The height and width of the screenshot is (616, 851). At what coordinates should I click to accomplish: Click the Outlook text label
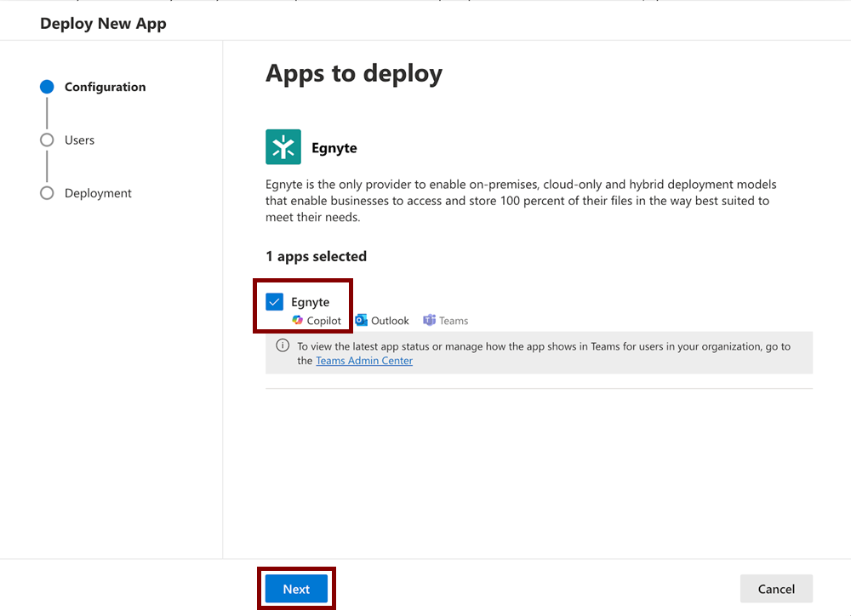[390, 321]
